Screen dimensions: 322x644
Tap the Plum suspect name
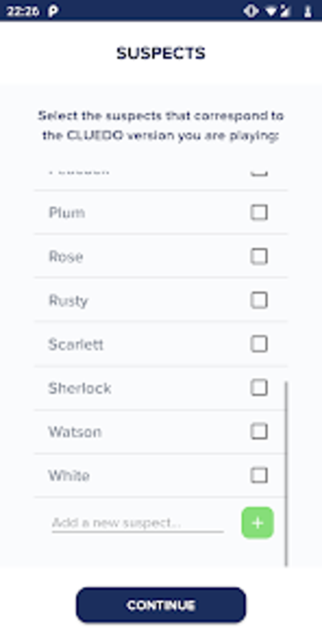click(67, 212)
